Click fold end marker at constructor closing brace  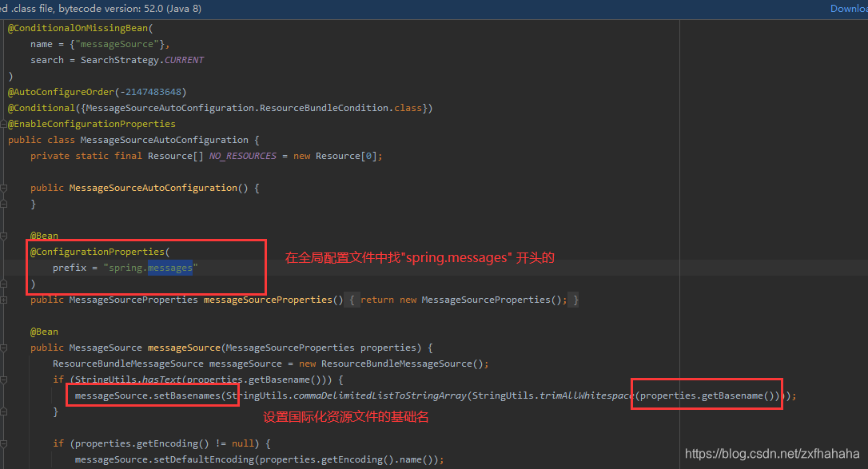pyautogui.click(x=3, y=204)
